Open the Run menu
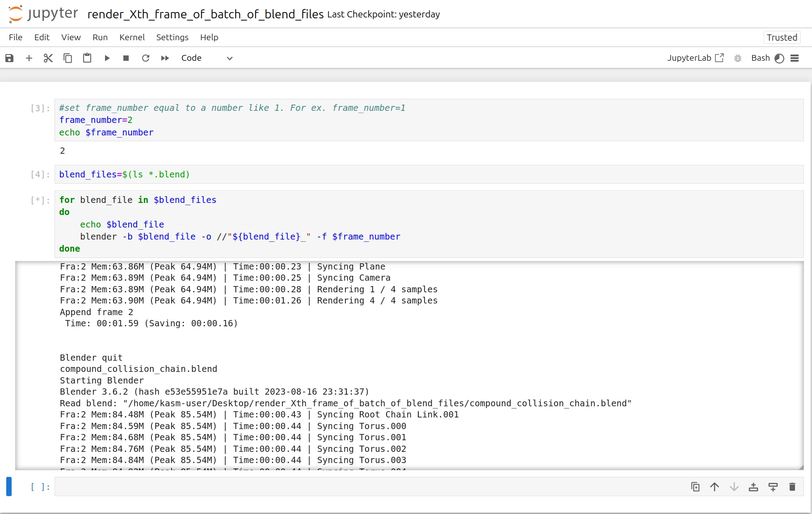 tap(100, 38)
